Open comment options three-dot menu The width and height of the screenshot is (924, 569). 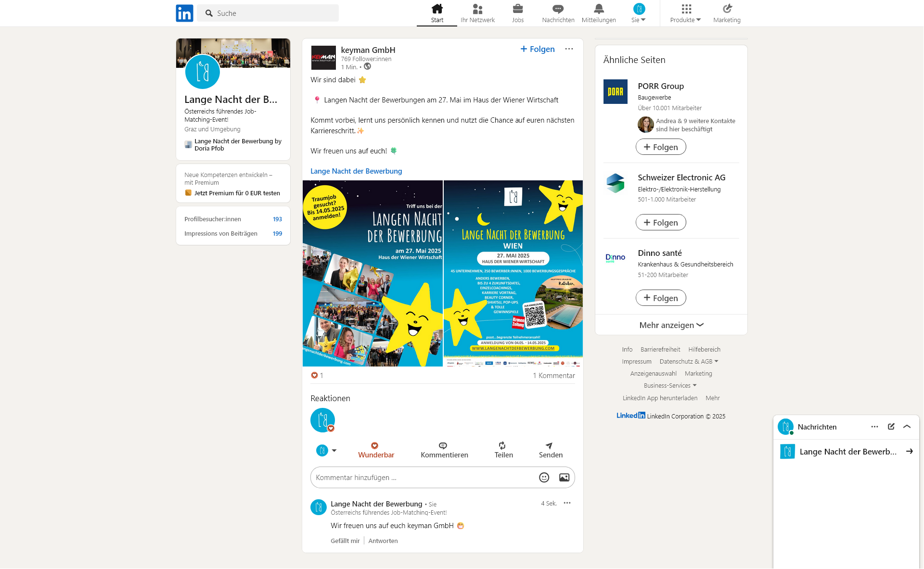point(567,503)
